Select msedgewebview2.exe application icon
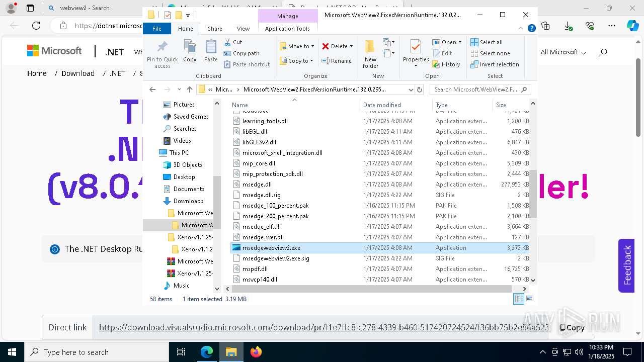Screen dimensions: 644x362 236,248
